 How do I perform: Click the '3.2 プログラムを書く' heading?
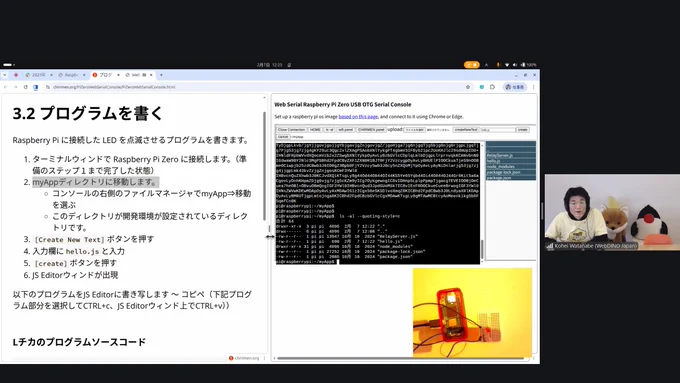point(88,114)
